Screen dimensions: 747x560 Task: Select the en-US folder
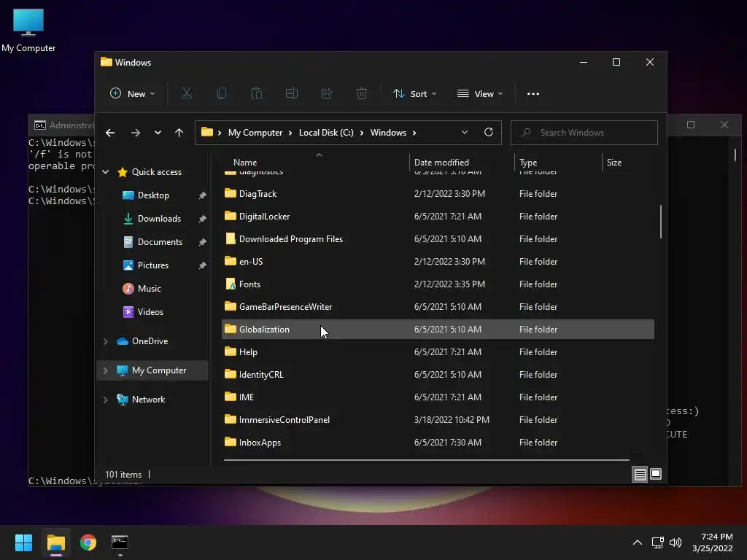(x=438, y=262)
